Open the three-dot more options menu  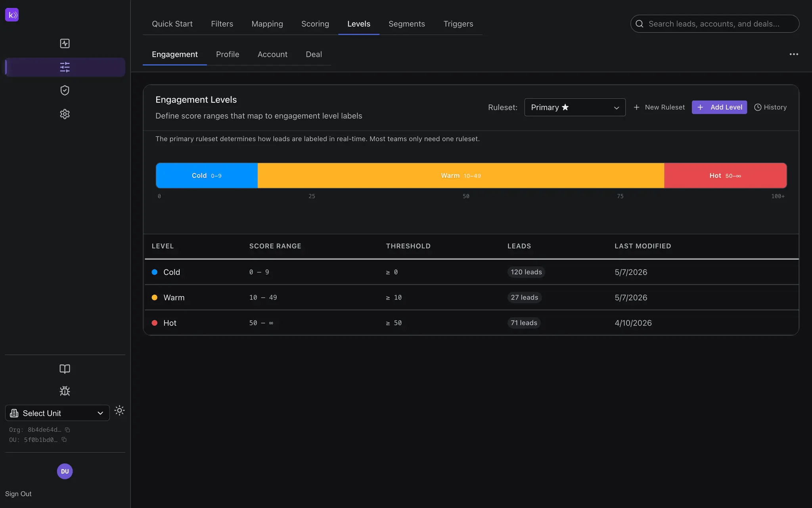point(794,54)
